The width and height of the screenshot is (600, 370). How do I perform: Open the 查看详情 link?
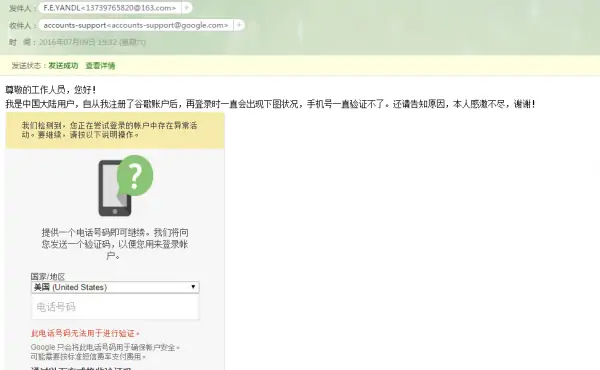[x=100, y=66]
